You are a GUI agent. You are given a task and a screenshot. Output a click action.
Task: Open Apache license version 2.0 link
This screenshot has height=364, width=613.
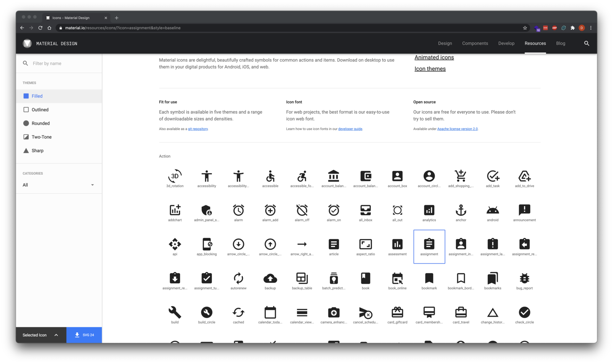[457, 129]
